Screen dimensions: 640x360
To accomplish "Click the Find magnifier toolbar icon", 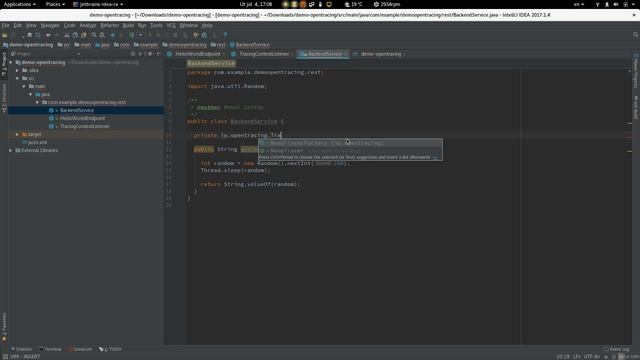I will [94, 36].
